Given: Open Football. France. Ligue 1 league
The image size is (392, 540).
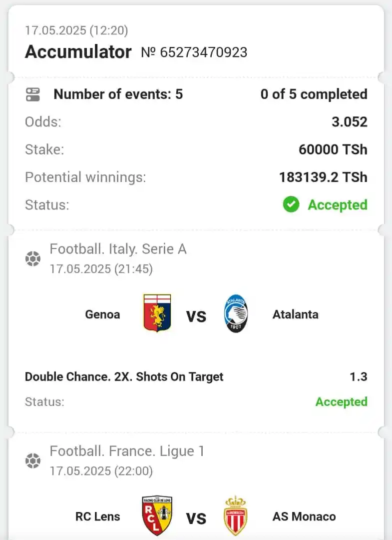Looking at the screenshot, I should [127, 451].
